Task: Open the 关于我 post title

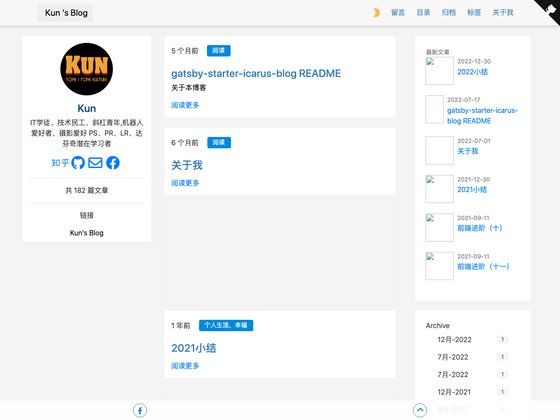Action: (x=187, y=165)
